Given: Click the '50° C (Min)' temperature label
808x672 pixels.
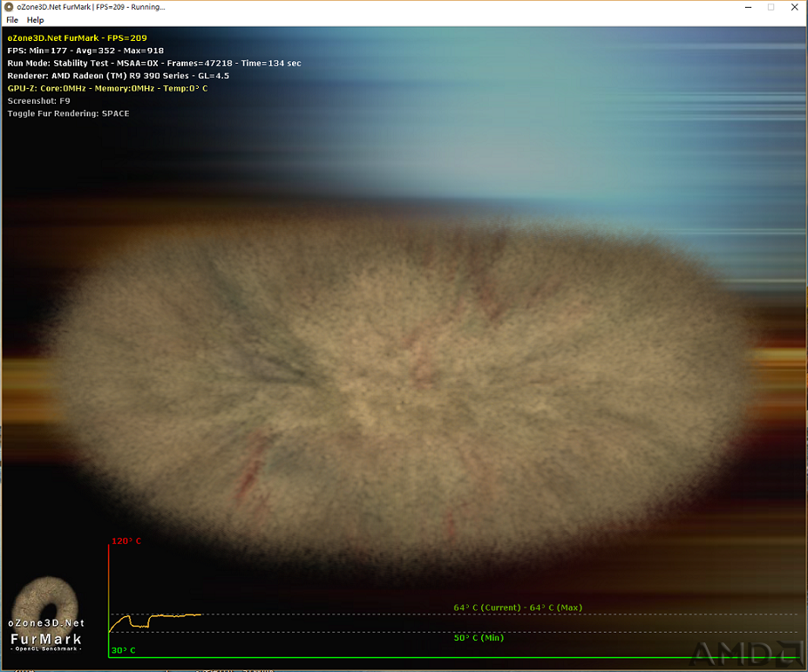Looking at the screenshot, I should click(x=479, y=638).
